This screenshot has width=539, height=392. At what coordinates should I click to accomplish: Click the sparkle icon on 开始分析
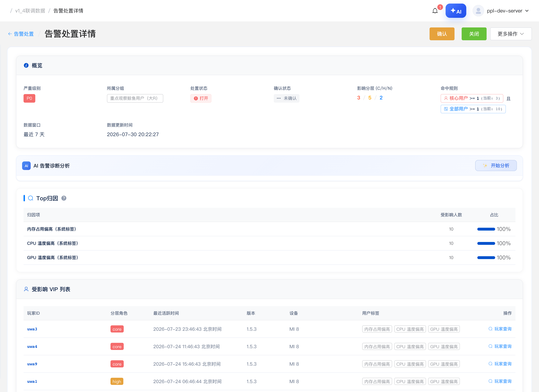[485, 166]
